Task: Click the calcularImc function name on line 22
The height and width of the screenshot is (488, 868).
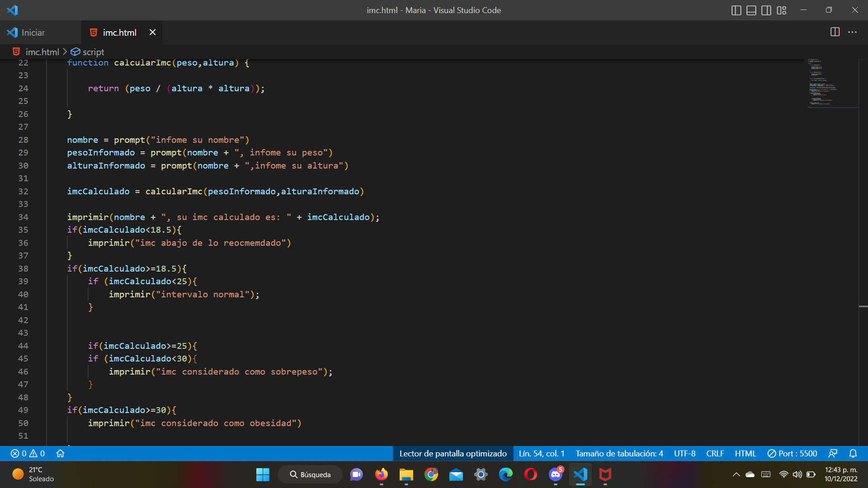Action: coord(142,63)
